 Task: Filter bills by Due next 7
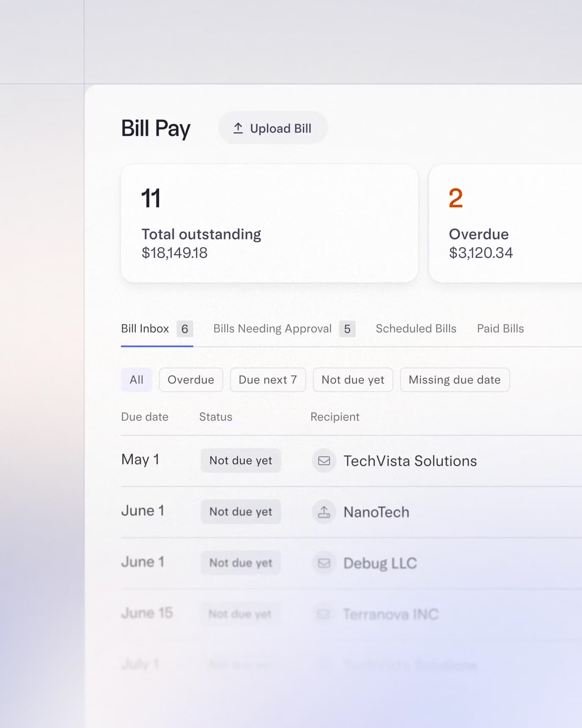click(x=268, y=380)
